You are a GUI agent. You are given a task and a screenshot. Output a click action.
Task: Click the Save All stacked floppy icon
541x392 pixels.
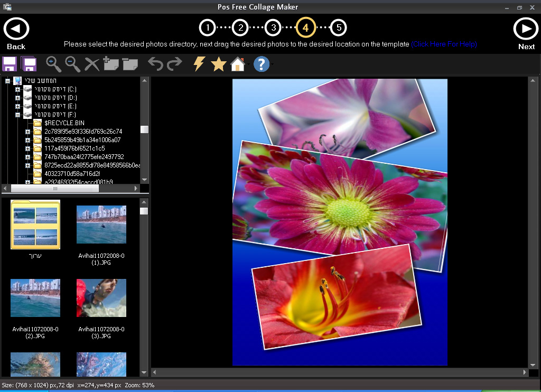tap(29, 64)
